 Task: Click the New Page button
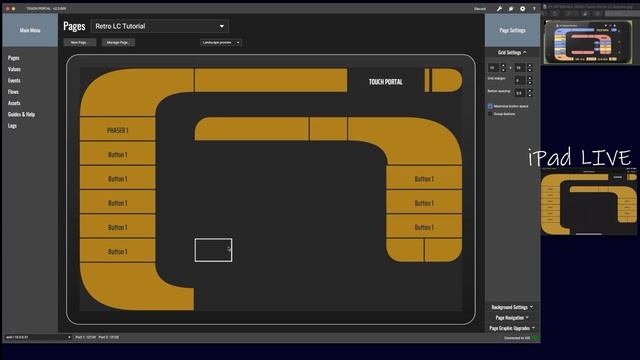tap(80, 42)
